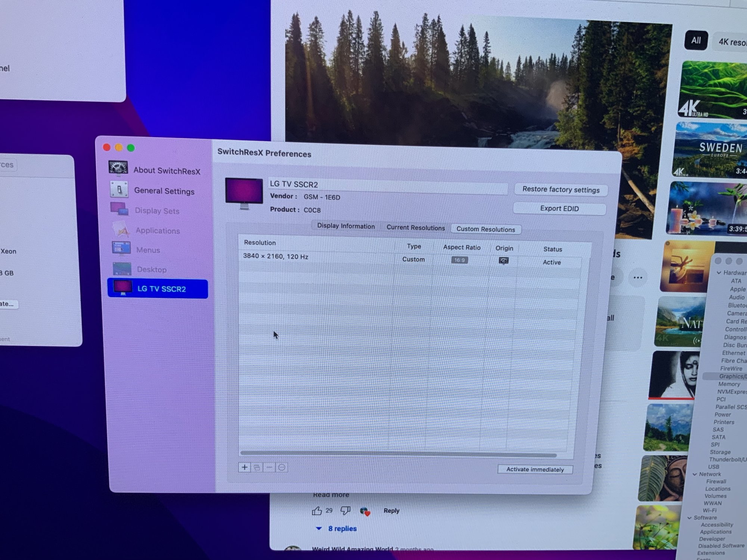Click Restore factory settings button
747x560 pixels.
[561, 190]
